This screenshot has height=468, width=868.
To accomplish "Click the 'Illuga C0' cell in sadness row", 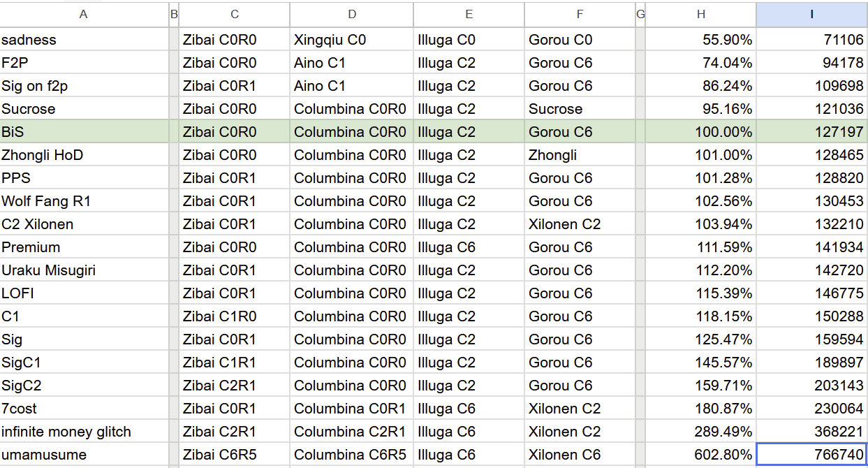I will pos(469,40).
